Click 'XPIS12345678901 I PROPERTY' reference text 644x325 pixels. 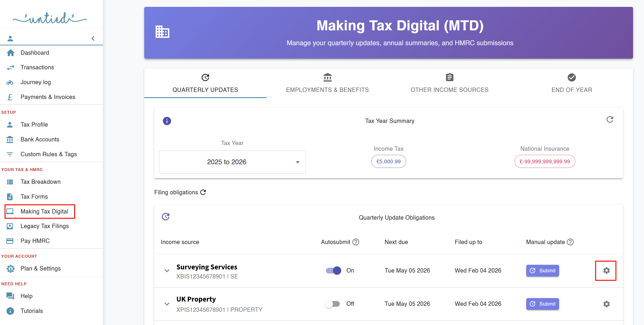point(219,309)
